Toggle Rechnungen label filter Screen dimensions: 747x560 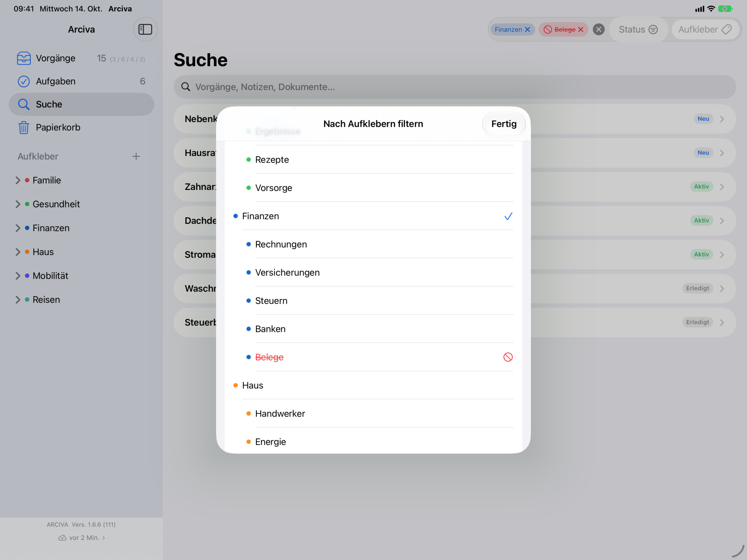tap(373, 244)
